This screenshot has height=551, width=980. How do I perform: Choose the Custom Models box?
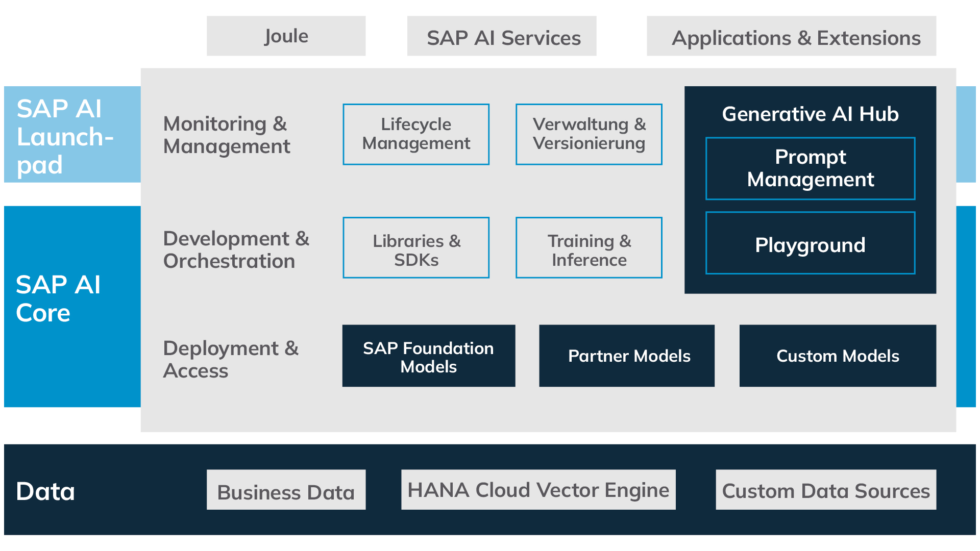(838, 356)
